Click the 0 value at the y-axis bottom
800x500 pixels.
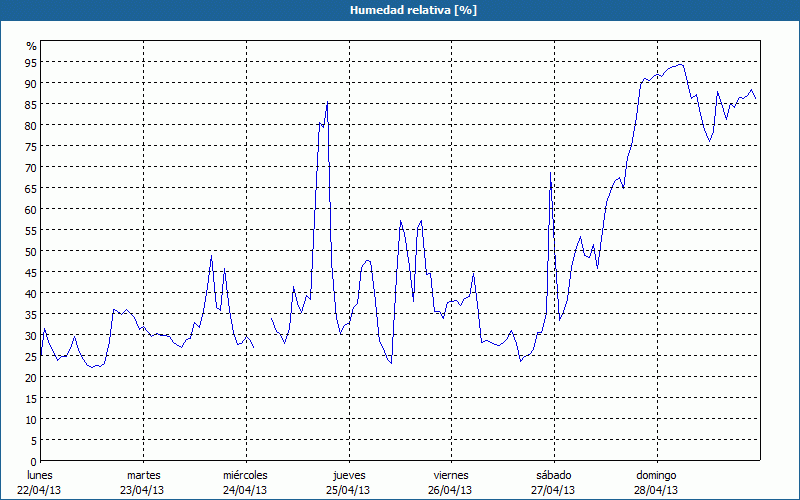pos(34,461)
